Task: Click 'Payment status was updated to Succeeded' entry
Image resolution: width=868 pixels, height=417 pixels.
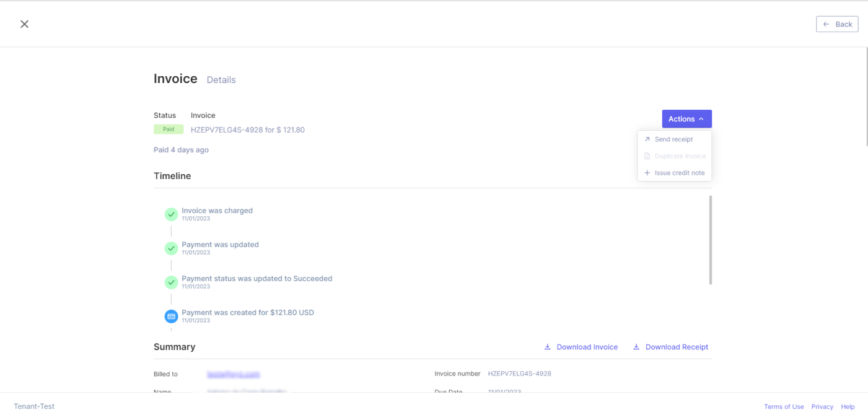Action: pos(256,279)
